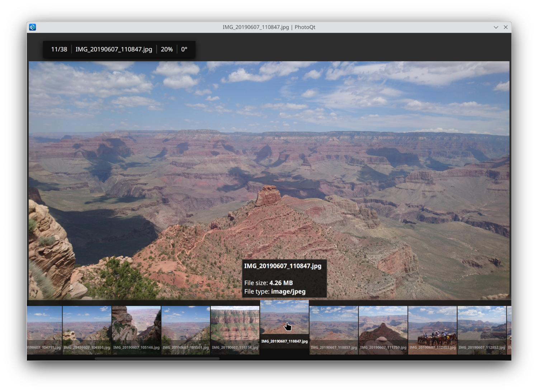Click the image/jpeg file type label
The width and height of the screenshot is (538, 392).
click(x=289, y=291)
